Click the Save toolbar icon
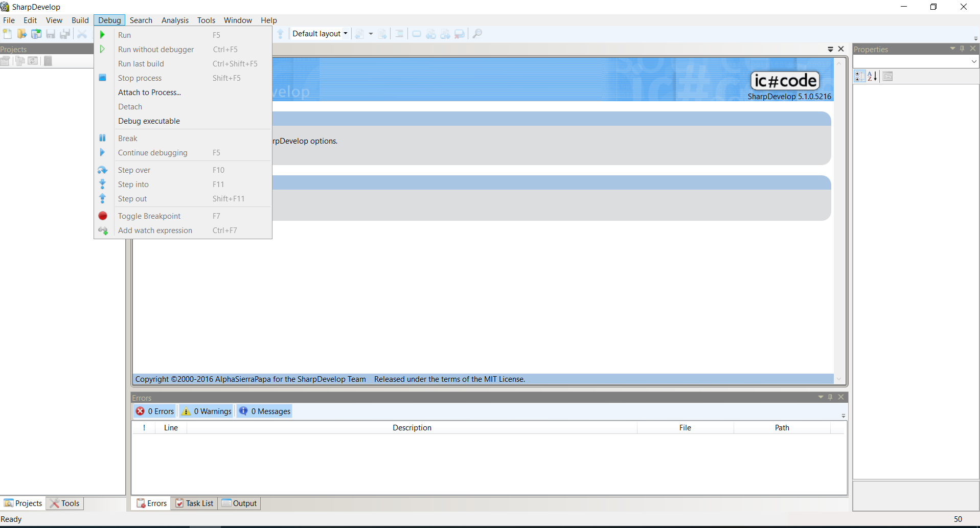 tap(50, 34)
